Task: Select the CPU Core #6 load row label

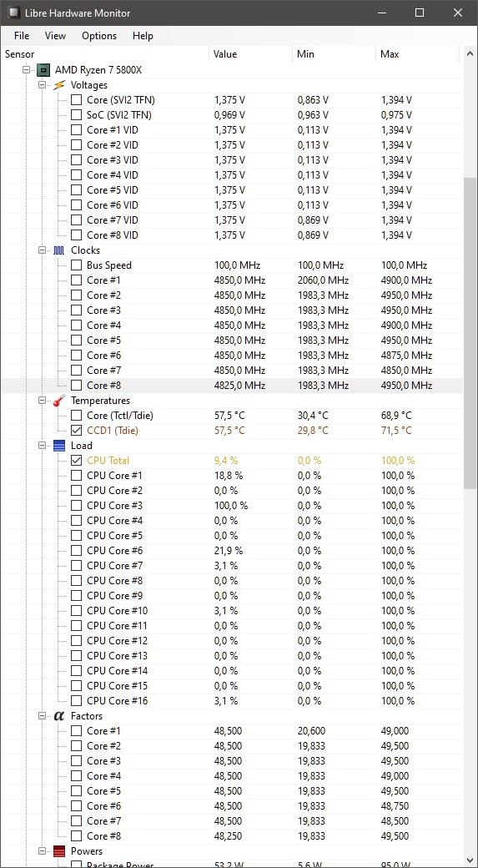Action: pos(115,550)
